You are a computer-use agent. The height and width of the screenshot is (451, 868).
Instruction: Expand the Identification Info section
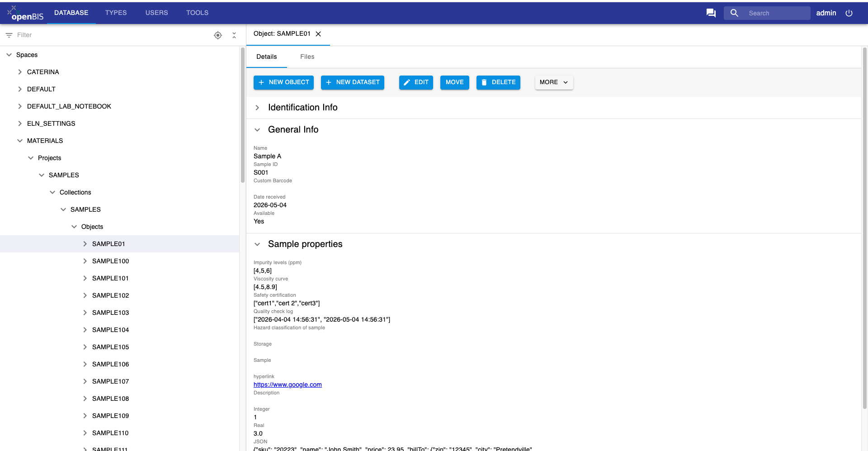[x=257, y=108]
